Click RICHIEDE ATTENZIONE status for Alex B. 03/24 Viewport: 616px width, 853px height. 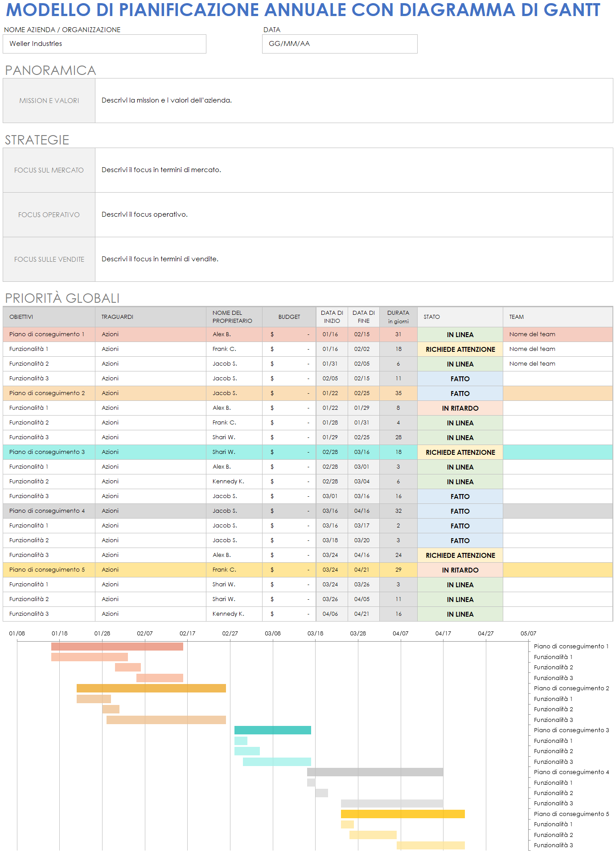pos(460,555)
